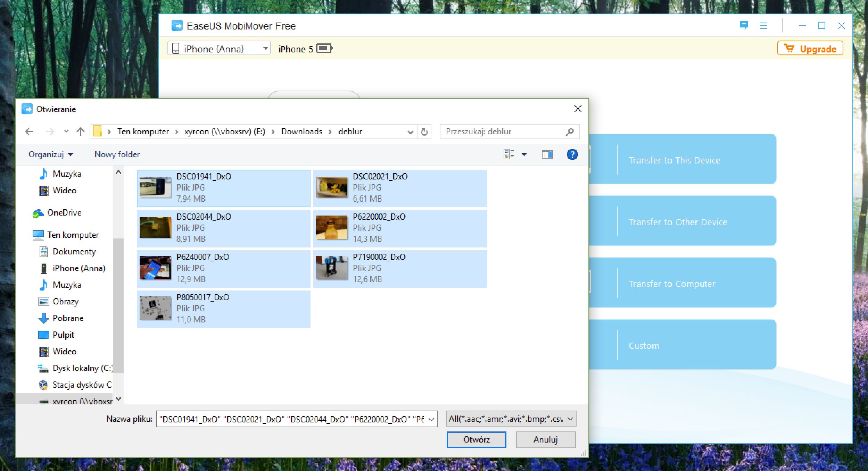
Task: Open the MobiMover hamburger menu
Action: 763,26
